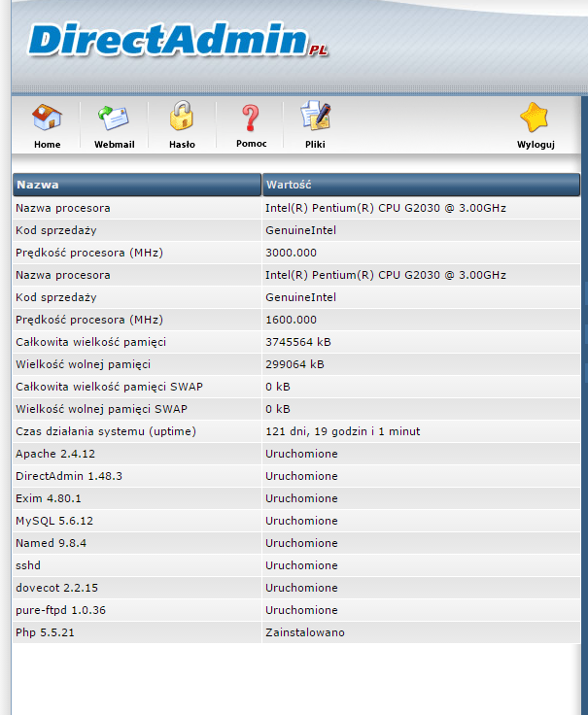Click the Wyloguj star icon
The image size is (588, 715).
click(x=535, y=118)
